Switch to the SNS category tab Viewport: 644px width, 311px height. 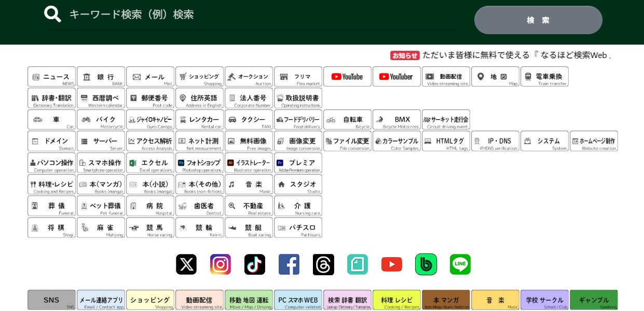point(51,300)
